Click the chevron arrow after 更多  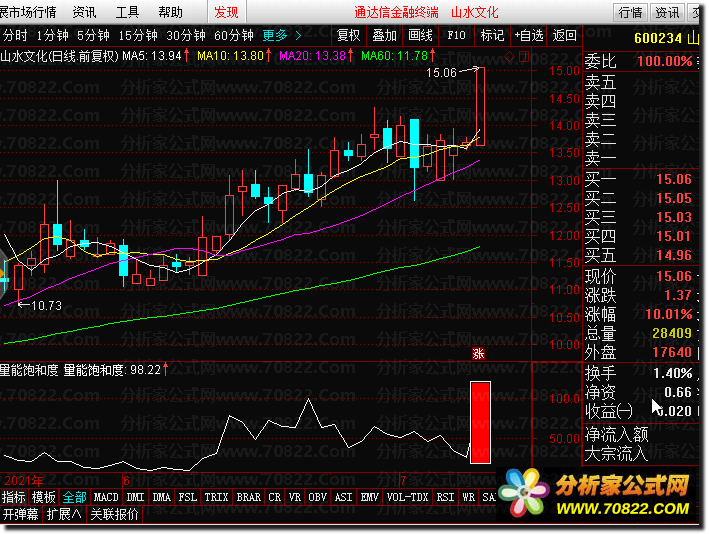(298, 35)
